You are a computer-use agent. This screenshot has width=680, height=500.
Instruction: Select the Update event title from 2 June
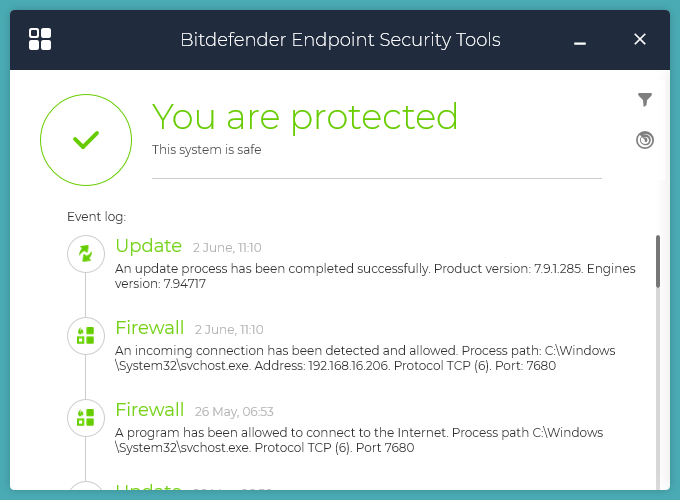pyautogui.click(x=148, y=246)
